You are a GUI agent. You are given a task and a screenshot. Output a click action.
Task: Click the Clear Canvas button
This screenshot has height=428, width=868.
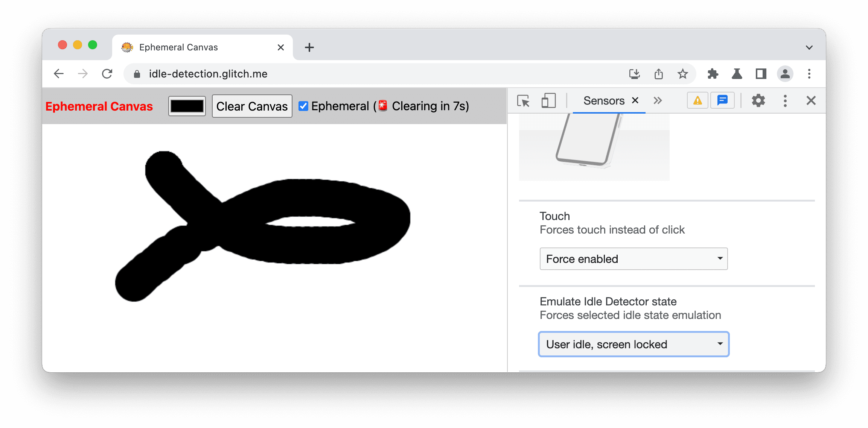[x=251, y=106]
